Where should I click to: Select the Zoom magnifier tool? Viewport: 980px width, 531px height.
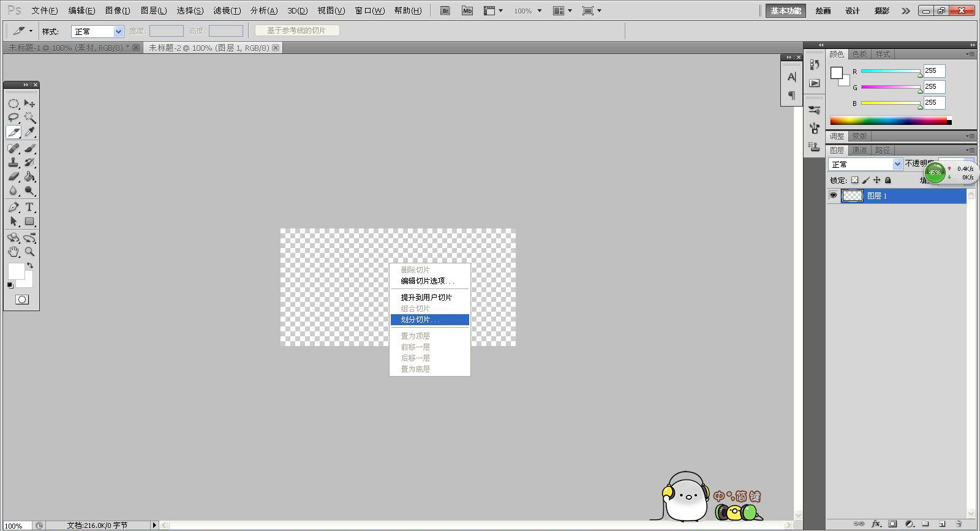(x=29, y=252)
